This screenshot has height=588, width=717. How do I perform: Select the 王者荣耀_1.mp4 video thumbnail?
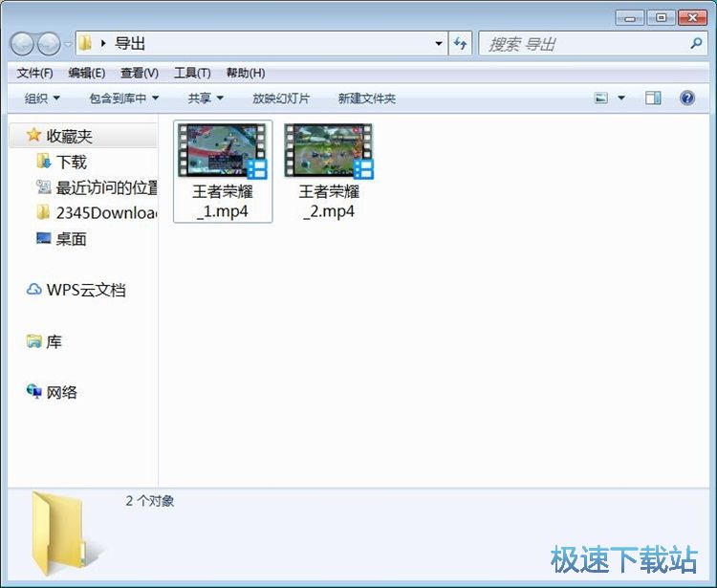tap(223, 151)
